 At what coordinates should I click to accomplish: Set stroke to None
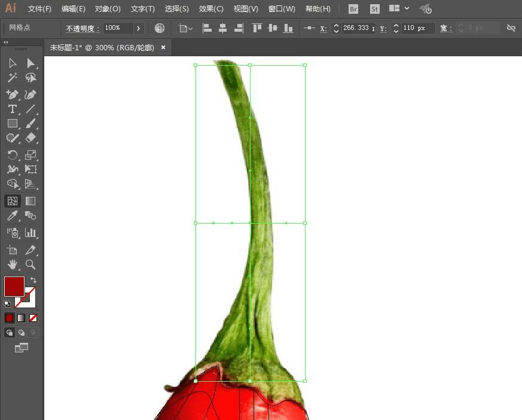coord(32,318)
